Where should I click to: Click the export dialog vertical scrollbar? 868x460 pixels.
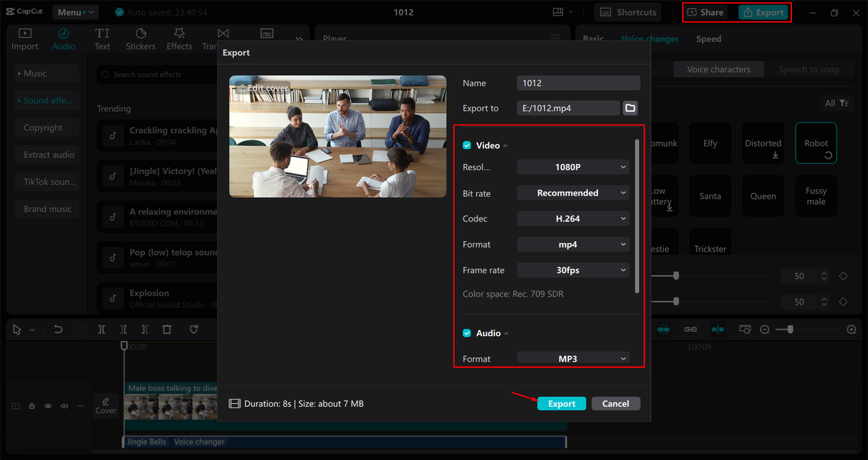(x=636, y=216)
